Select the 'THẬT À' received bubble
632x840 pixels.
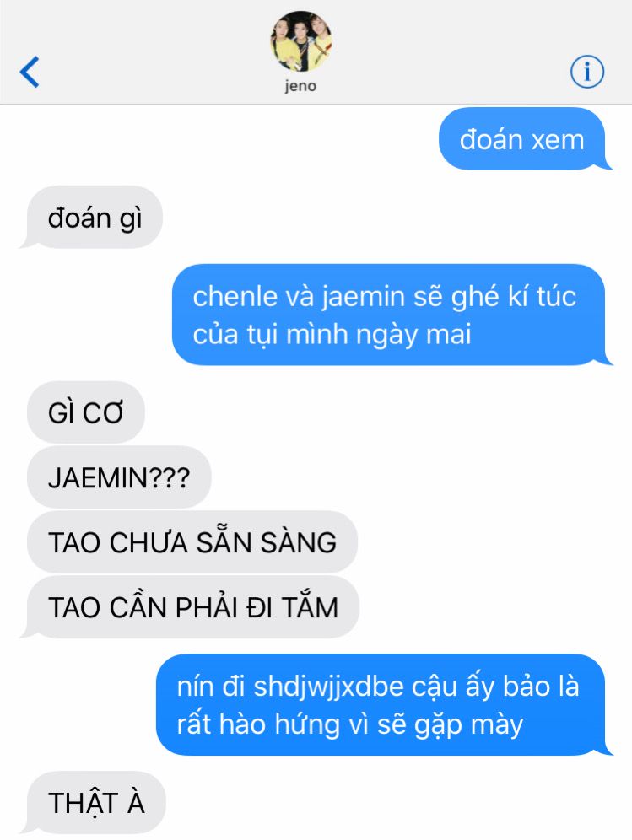pos(93,802)
